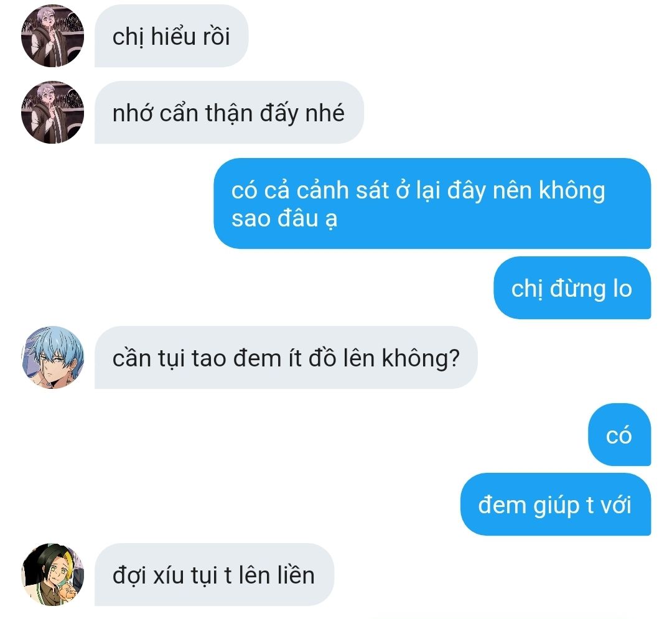Open the blue-haired sender's profile picture
This screenshot has width=672, height=619.
[52, 358]
